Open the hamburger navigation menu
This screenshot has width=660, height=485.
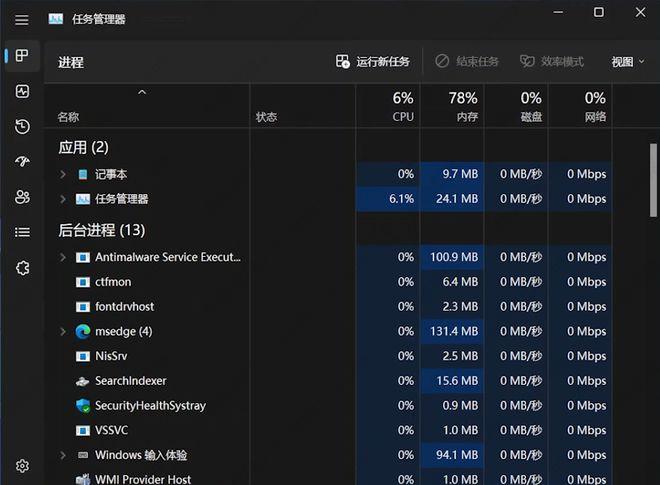(22, 19)
